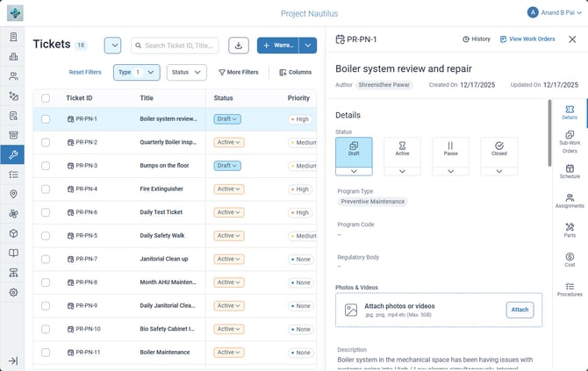Switch to the Schedule tab
588x371 pixels.
(x=570, y=171)
